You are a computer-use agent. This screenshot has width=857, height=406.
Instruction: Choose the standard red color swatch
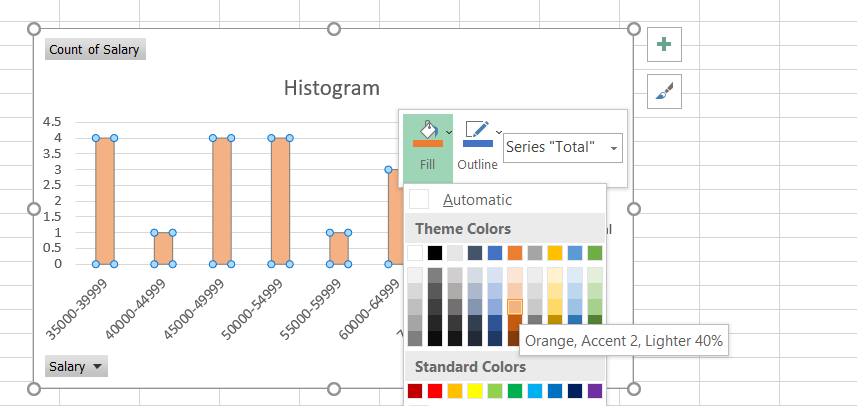click(435, 391)
